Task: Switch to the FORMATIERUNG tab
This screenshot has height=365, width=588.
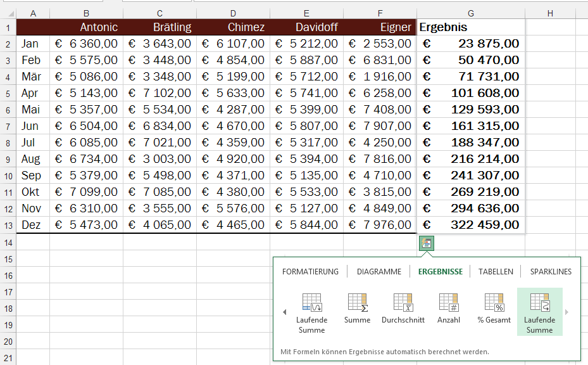Action: (310, 271)
